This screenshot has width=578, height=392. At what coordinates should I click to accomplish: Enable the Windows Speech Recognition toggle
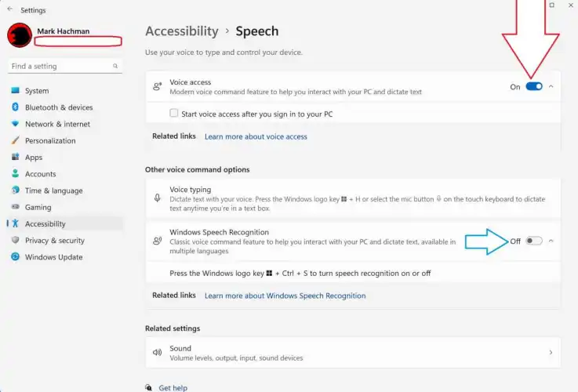(x=533, y=241)
